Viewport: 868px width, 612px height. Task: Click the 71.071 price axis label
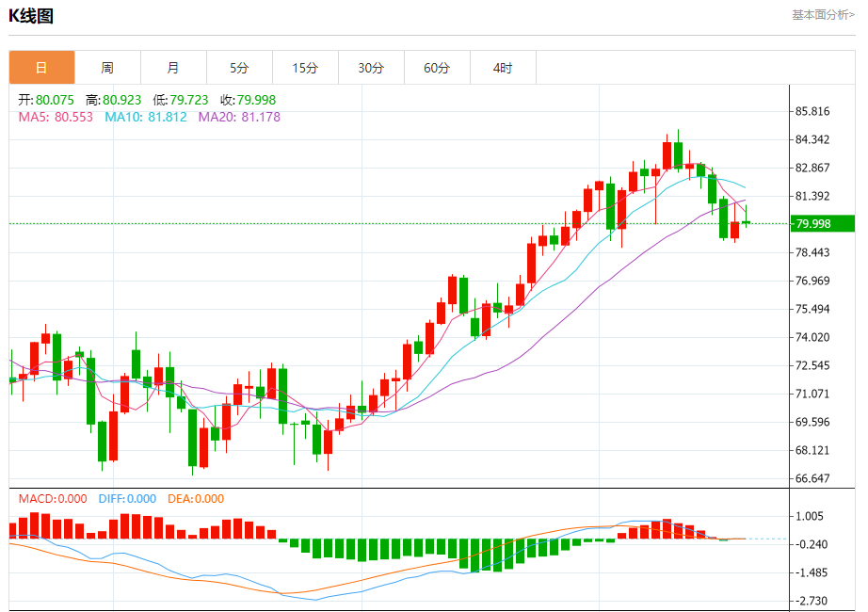pos(812,394)
